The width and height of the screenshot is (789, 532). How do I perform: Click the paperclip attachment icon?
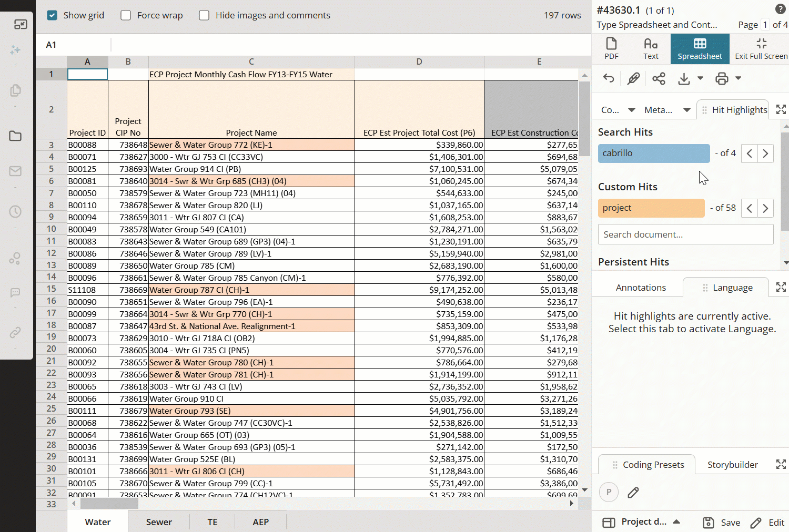click(x=633, y=79)
